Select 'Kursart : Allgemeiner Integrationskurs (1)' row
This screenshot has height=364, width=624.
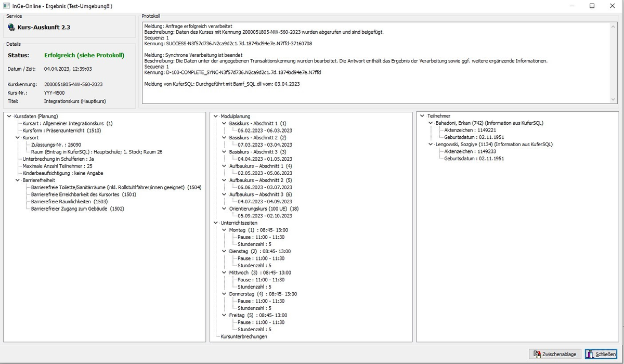[x=68, y=124]
